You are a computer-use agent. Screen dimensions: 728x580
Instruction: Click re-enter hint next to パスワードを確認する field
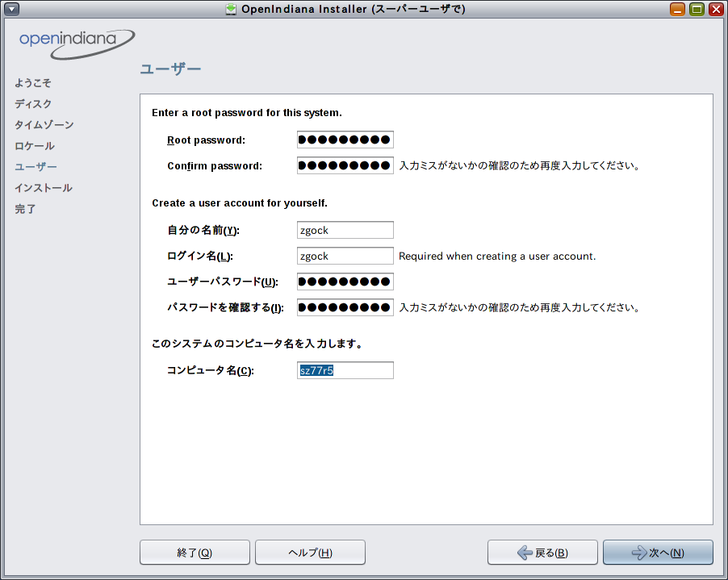520,307
